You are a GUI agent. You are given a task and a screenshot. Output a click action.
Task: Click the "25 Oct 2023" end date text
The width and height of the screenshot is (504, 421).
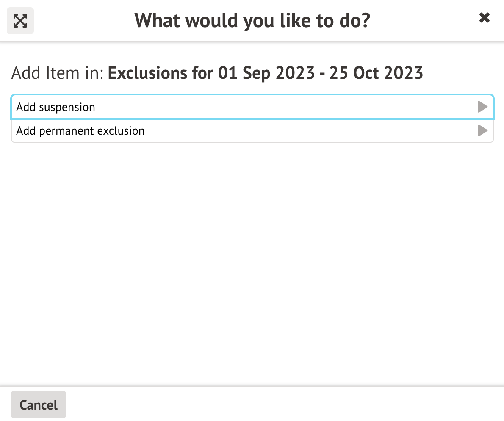[x=376, y=73]
